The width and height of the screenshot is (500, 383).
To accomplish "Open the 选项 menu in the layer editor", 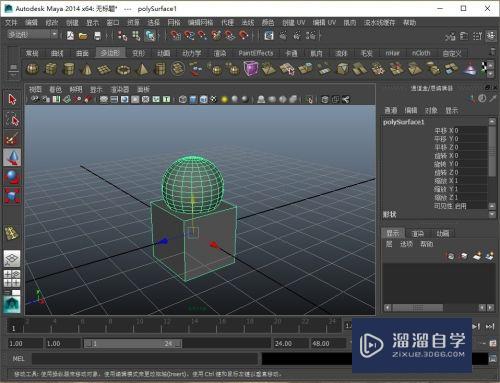I will (x=406, y=244).
